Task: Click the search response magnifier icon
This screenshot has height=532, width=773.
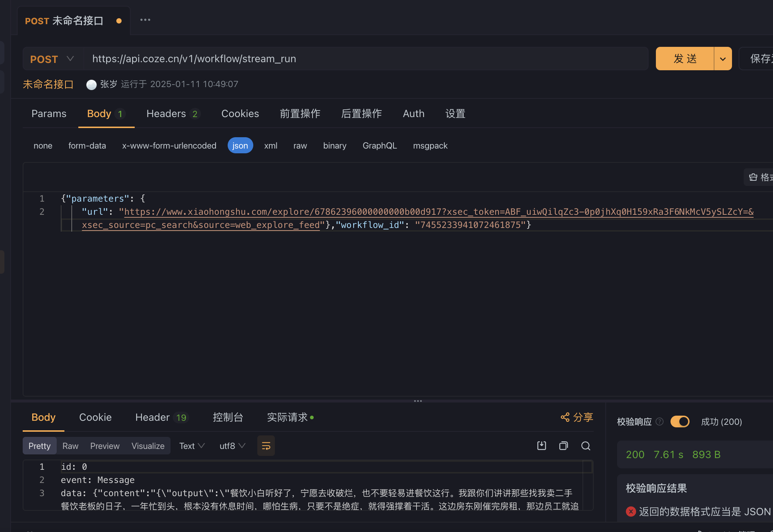Action: click(x=586, y=446)
